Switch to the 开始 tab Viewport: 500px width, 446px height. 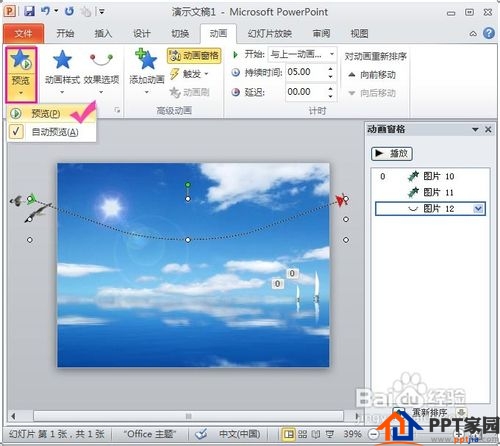pos(65,33)
